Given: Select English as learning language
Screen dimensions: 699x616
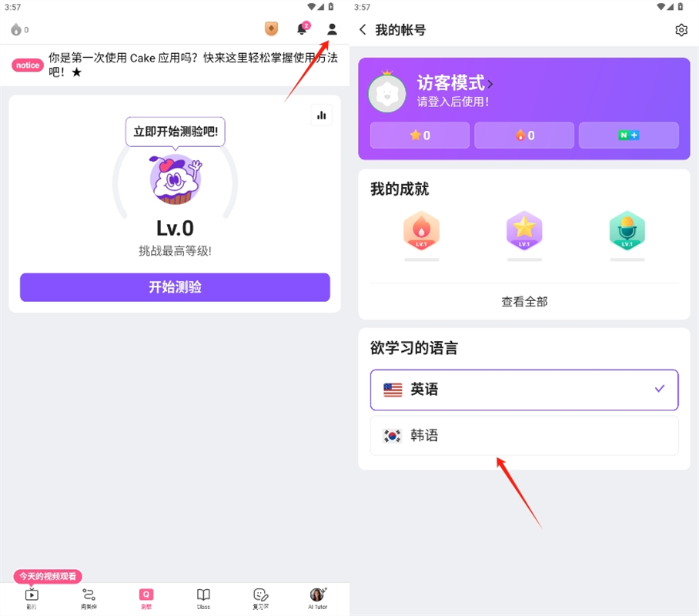Looking at the screenshot, I should [523, 390].
